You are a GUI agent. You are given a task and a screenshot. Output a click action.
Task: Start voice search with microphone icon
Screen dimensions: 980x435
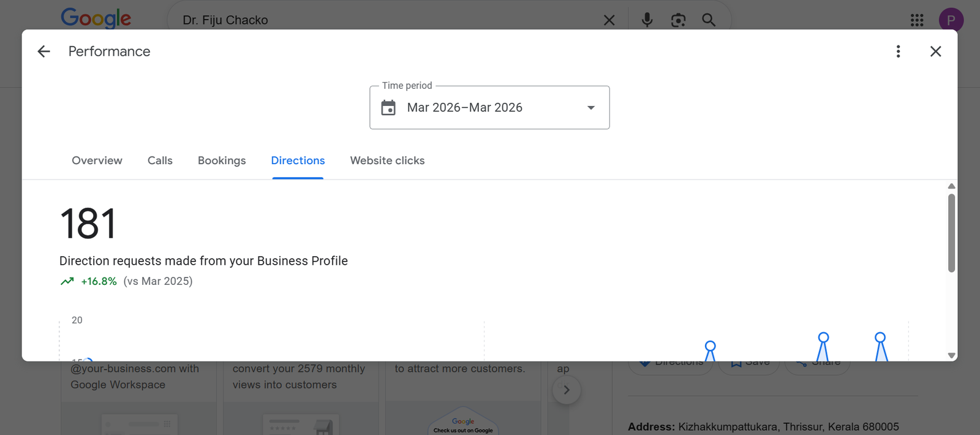pos(647,20)
